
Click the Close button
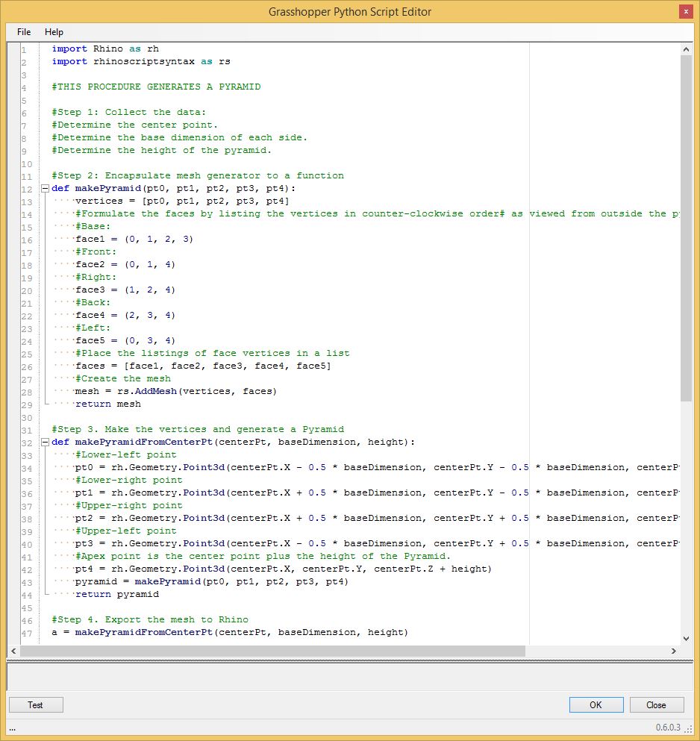click(657, 704)
